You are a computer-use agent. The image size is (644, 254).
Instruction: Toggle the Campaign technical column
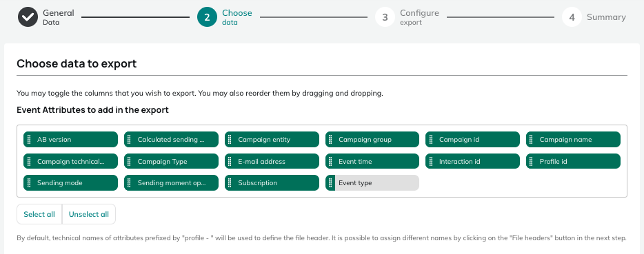[x=70, y=161]
